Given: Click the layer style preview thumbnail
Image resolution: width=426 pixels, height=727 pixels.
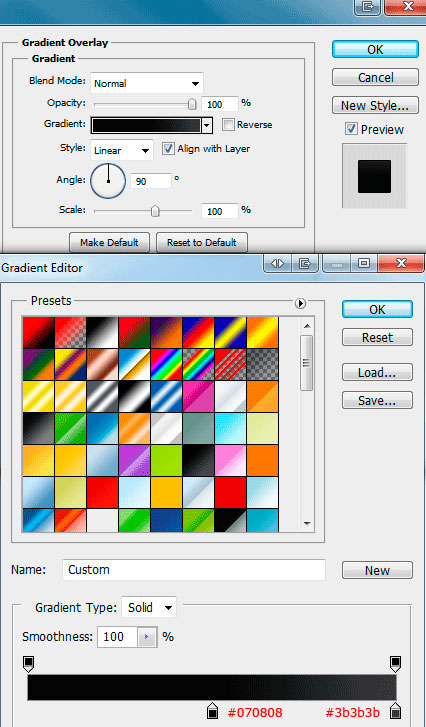Looking at the screenshot, I should (x=374, y=176).
